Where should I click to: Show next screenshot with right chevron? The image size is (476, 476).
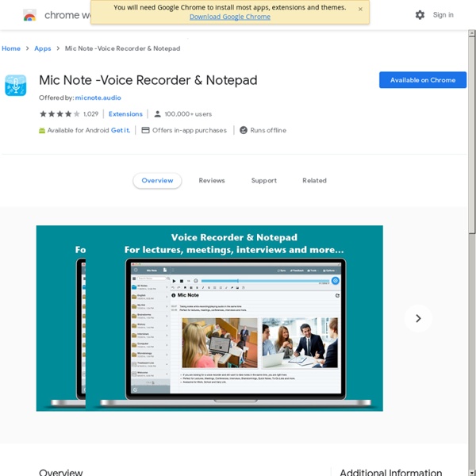point(418,318)
